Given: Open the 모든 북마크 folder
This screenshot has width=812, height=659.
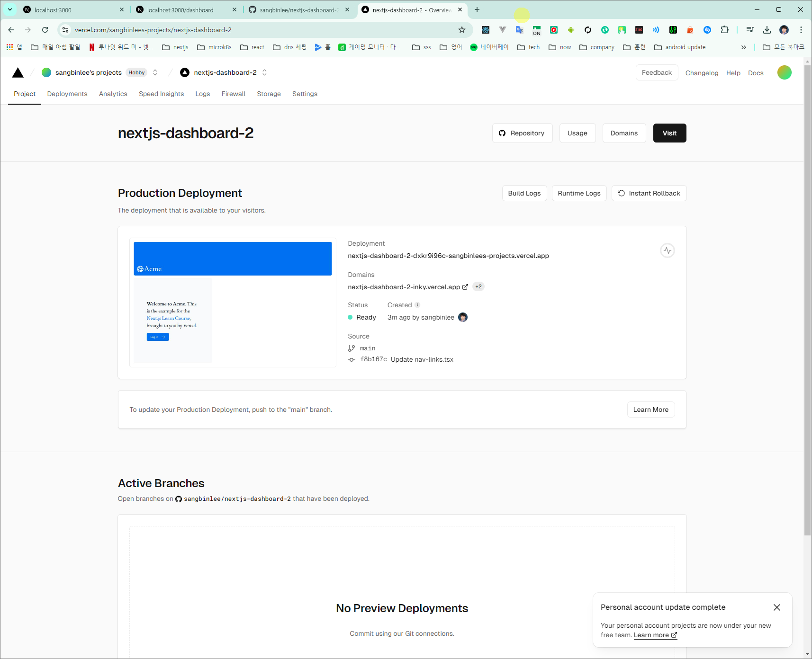Looking at the screenshot, I should (784, 47).
